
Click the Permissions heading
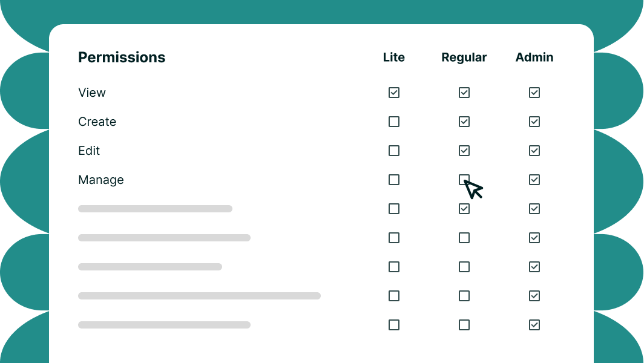coord(121,57)
